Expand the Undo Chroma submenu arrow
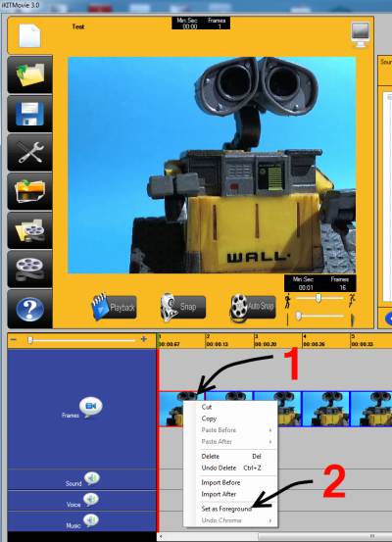392x542 pixels. [x=270, y=520]
